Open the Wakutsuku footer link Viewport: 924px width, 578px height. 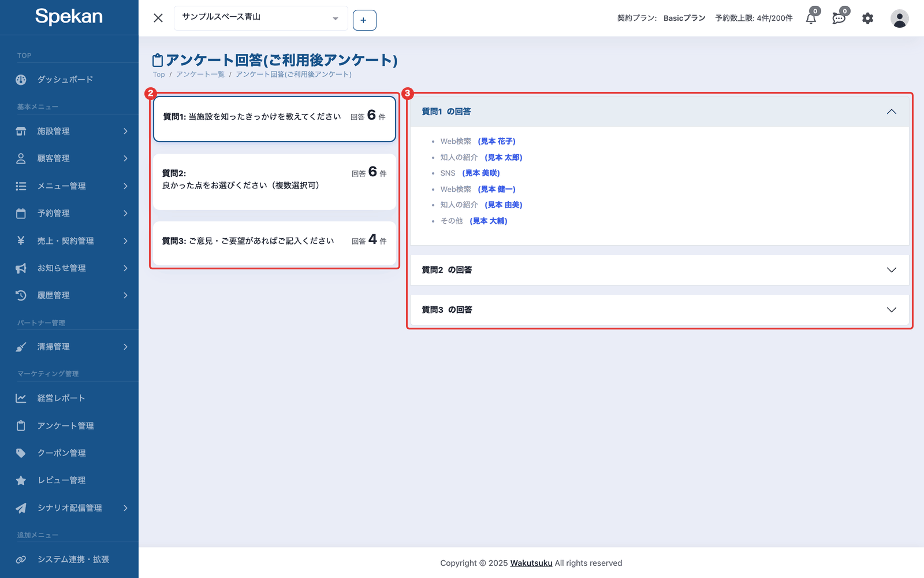coord(531,563)
